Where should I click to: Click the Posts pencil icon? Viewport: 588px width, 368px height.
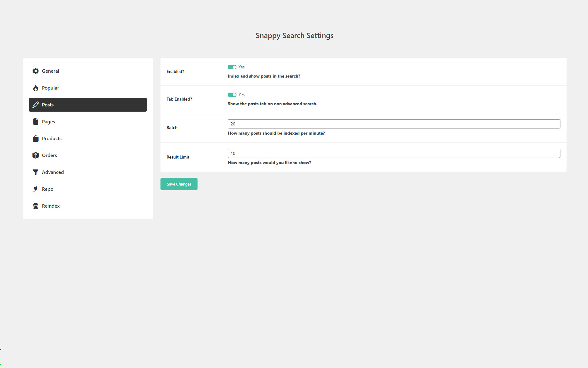(36, 105)
